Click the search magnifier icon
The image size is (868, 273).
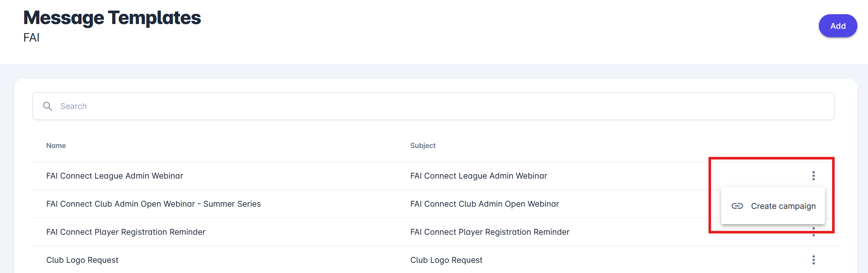48,106
